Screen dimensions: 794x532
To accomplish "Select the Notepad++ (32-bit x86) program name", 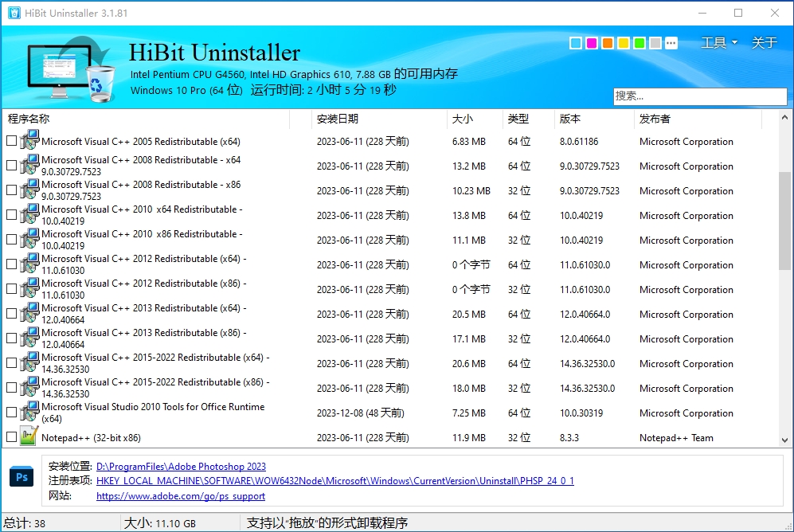I will 91,438.
